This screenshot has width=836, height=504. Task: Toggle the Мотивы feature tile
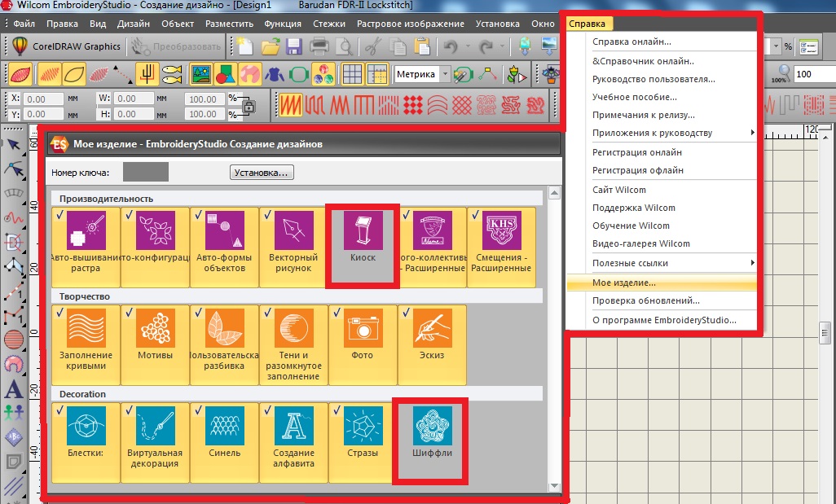[155, 344]
